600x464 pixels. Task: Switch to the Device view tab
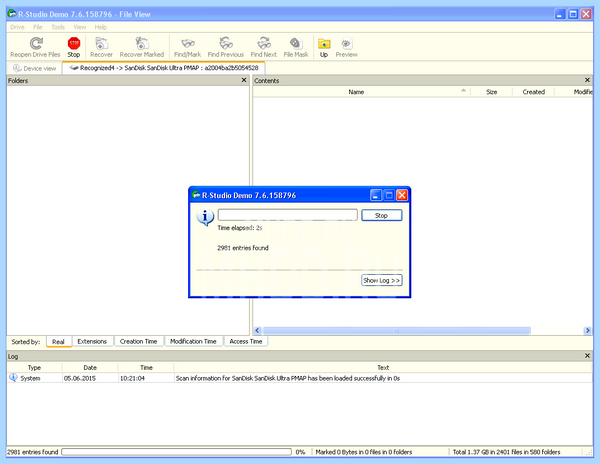click(x=34, y=68)
